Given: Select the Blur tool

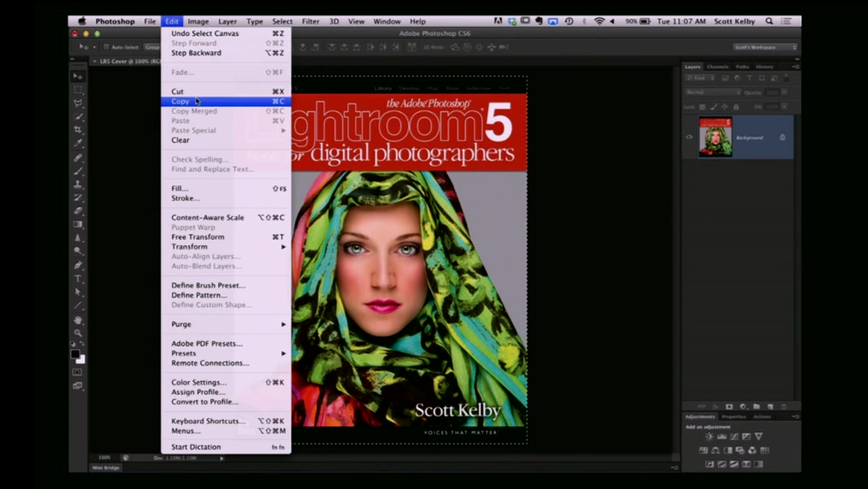Looking at the screenshot, I should pyautogui.click(x=77, y=238).
